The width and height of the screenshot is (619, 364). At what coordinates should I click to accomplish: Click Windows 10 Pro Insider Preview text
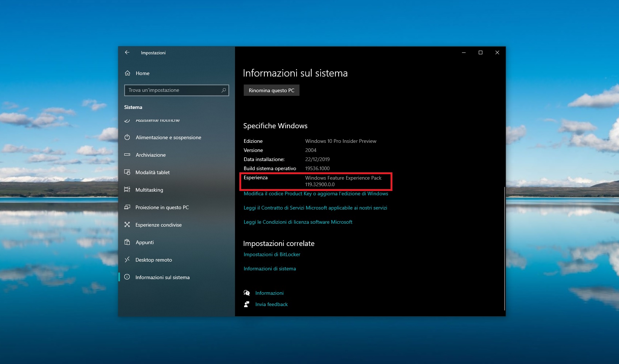(x=341, y=141)
